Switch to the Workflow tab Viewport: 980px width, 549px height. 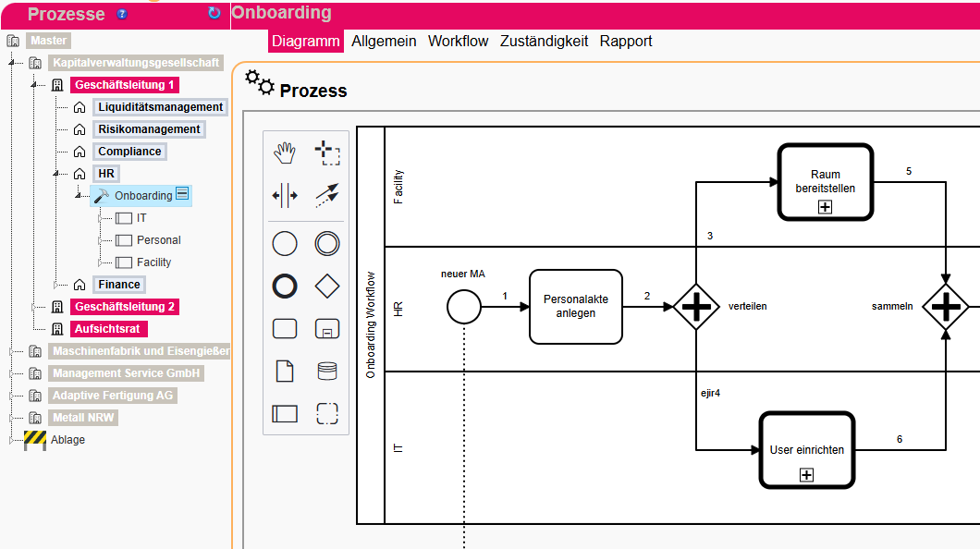click(x=458, y=41)
